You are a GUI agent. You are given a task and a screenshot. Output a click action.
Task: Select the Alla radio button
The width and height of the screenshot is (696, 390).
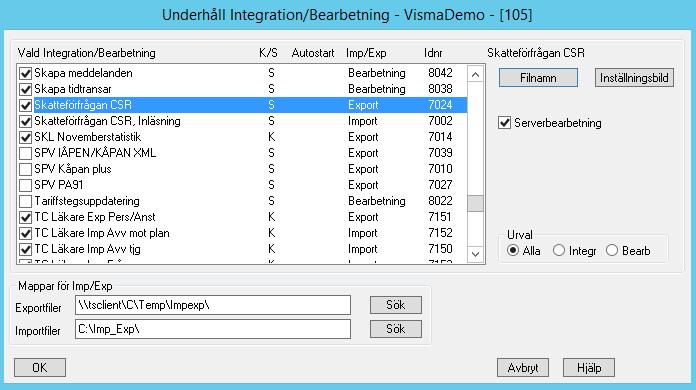[513, 251]
